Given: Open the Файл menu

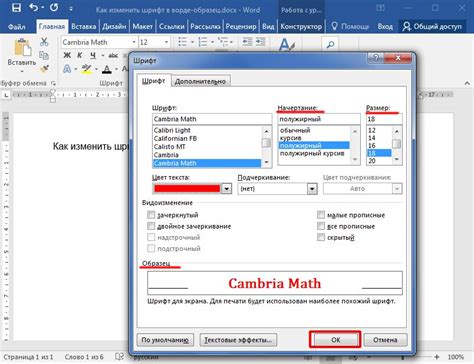Looking at the screenshot, I should (x=16, y=26).
